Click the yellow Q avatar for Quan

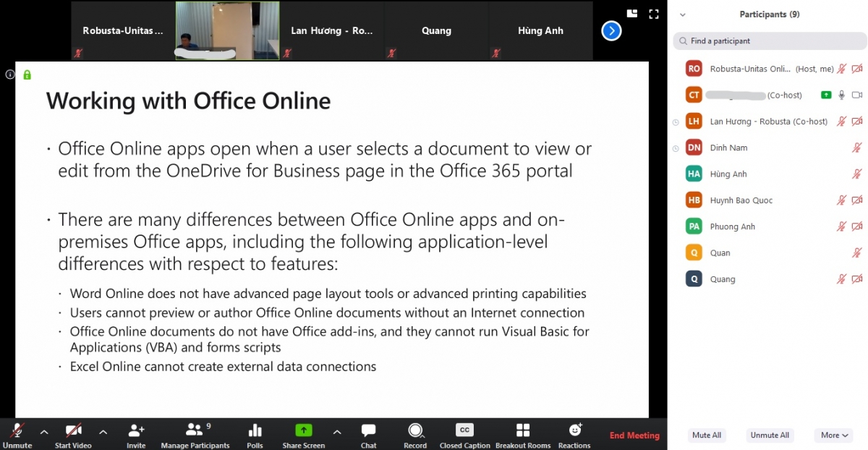(x=694, y=252)
